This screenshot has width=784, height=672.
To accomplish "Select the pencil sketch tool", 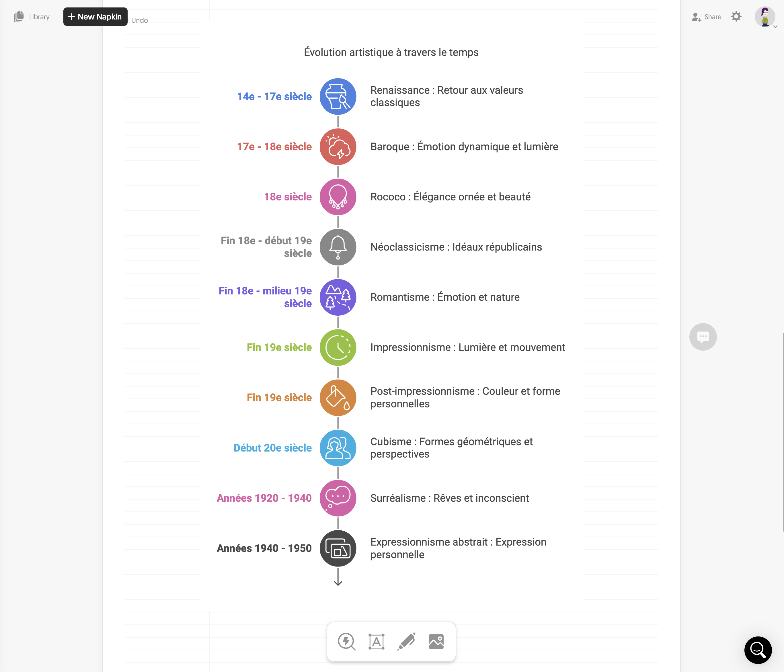I will 406,641.
